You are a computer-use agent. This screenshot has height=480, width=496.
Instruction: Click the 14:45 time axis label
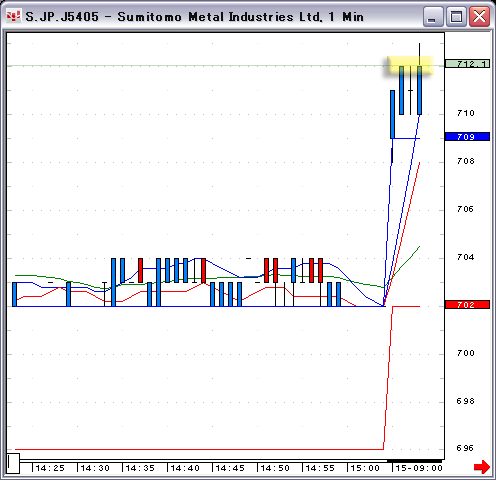(230, 468)
